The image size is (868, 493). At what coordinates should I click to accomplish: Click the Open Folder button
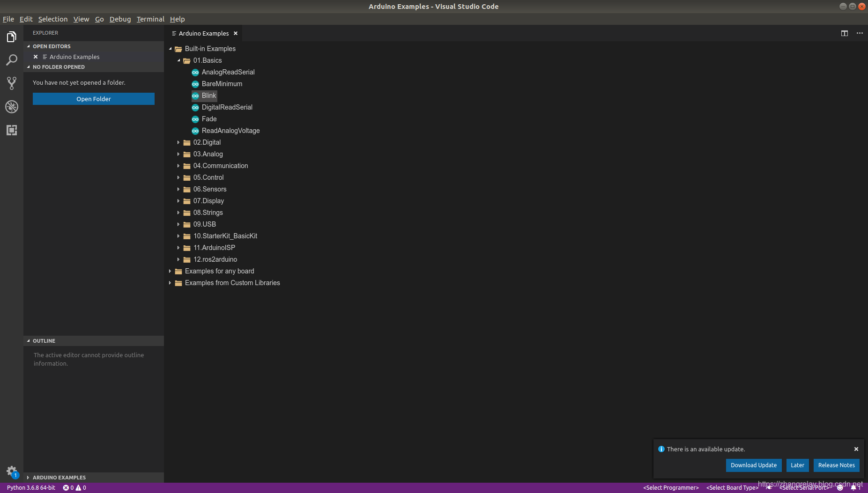(94, 99)
